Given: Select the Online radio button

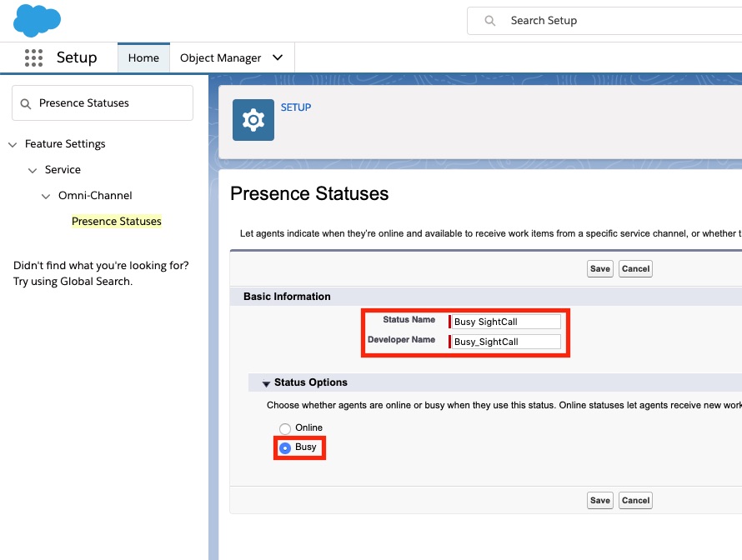Looking at the screenshot, I should (285, 428).
